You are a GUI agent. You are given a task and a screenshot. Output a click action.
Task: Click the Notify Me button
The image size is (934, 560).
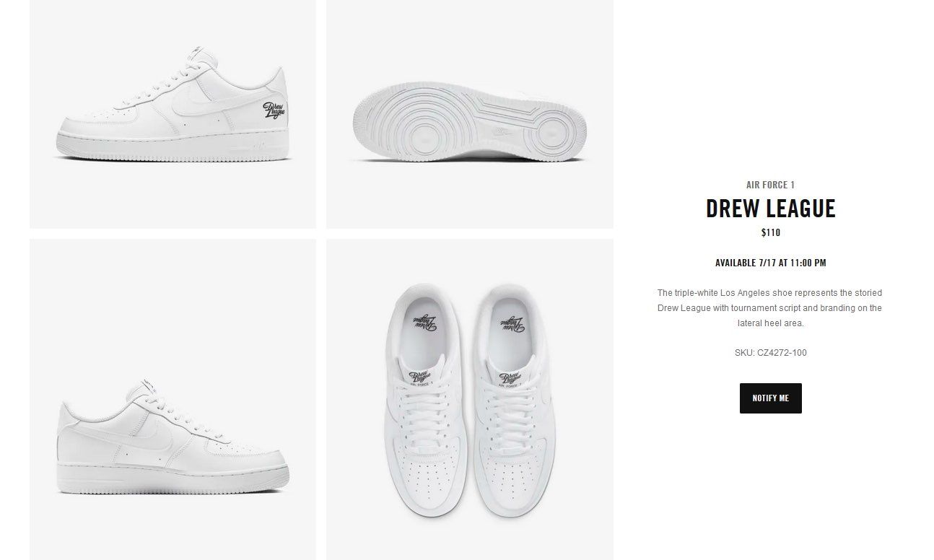[770, 398]
